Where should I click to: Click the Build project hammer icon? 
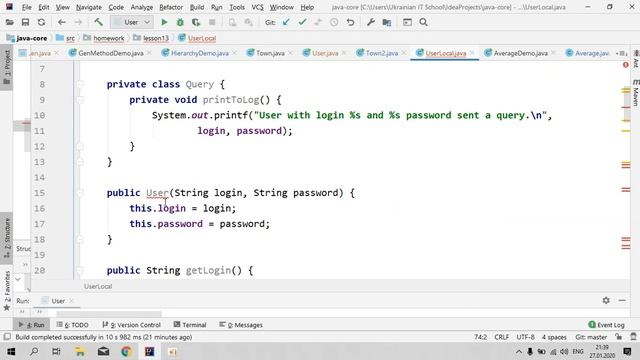pos(98,22)
